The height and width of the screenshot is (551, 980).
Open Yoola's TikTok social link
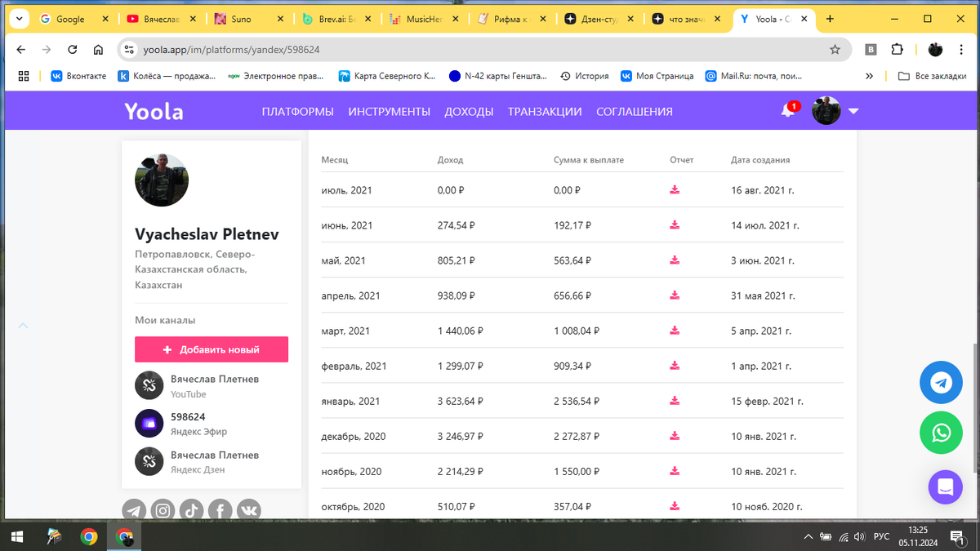[192, 511]
